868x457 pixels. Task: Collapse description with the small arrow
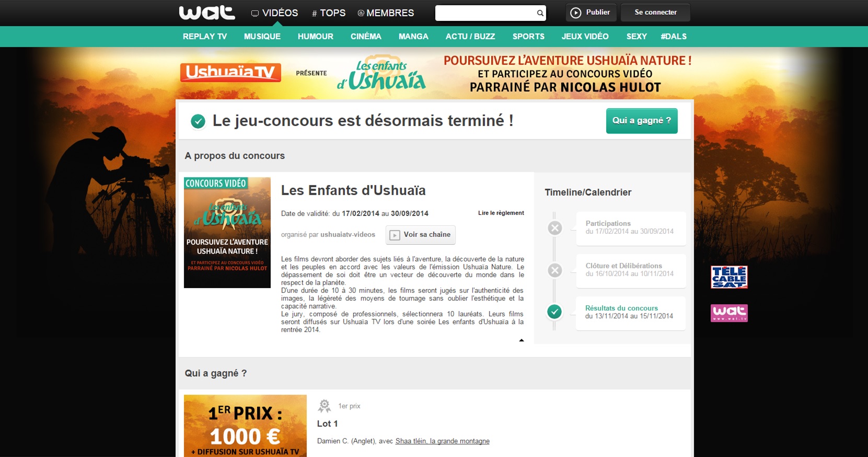point(522,340)
